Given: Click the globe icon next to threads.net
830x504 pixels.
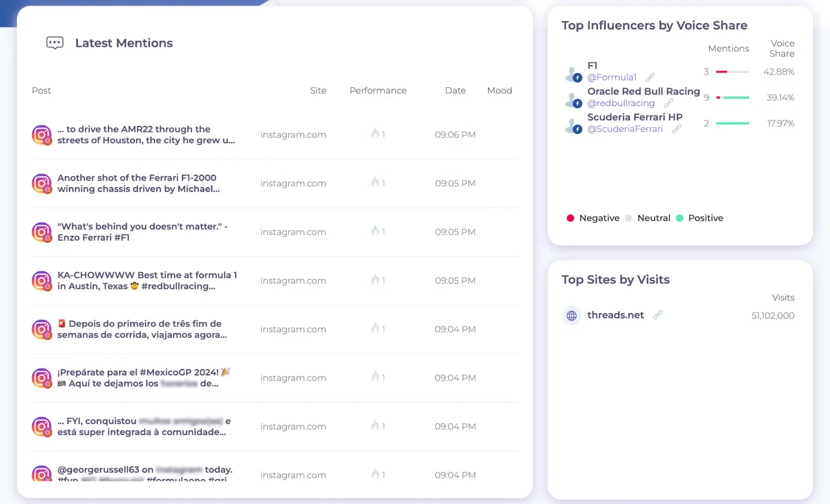Looking at the screenshot, I should click(x=571, y=315).
